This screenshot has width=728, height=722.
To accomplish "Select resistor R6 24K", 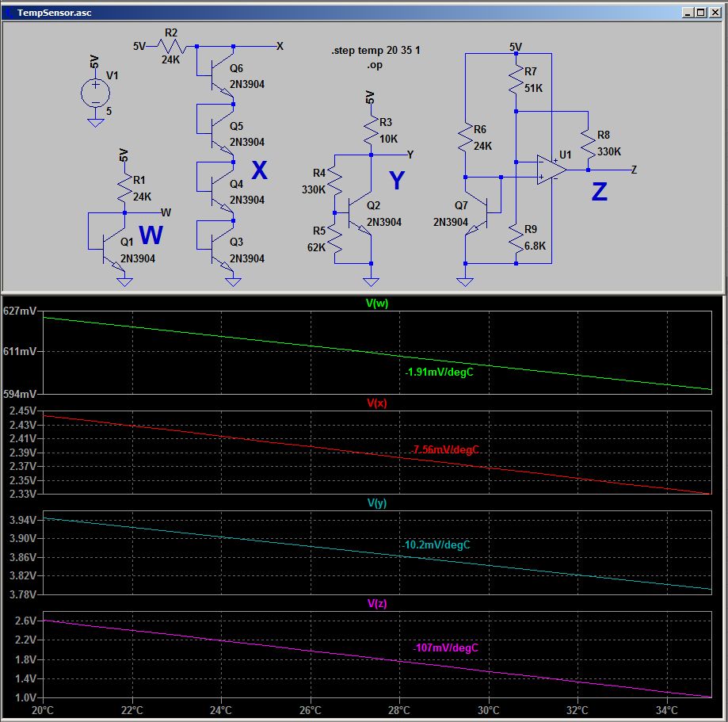I will point(465,138).
